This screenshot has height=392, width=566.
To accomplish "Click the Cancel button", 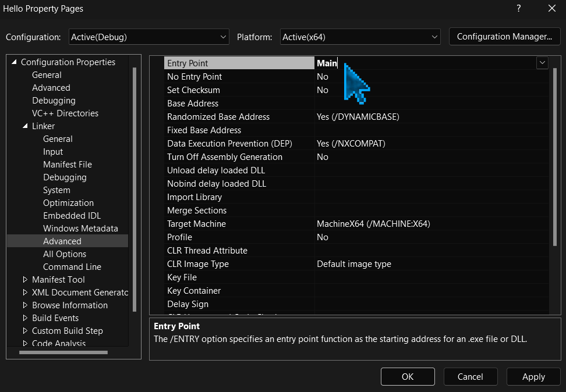I will [470, 376].
